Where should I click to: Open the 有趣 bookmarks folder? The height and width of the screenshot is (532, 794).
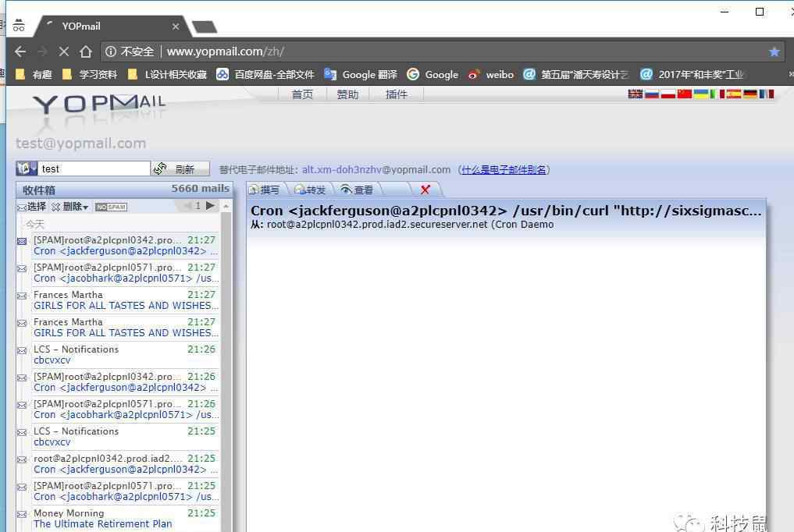tap(34, 75)
